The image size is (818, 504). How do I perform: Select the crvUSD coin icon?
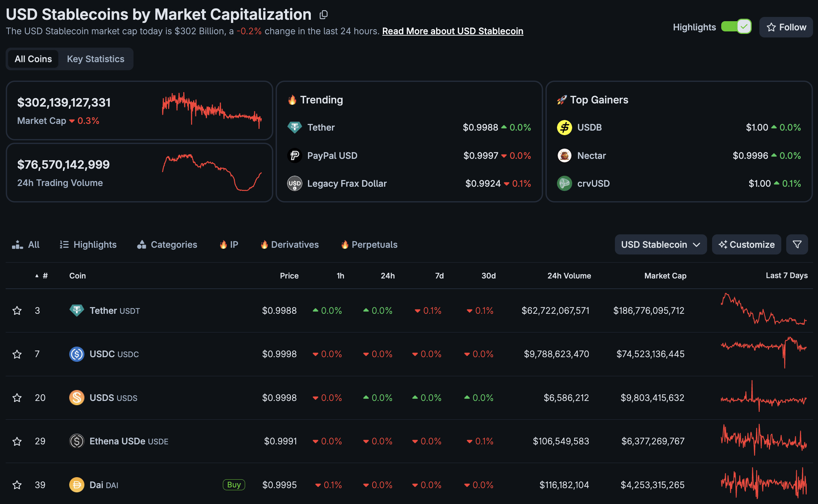(564, 183)
